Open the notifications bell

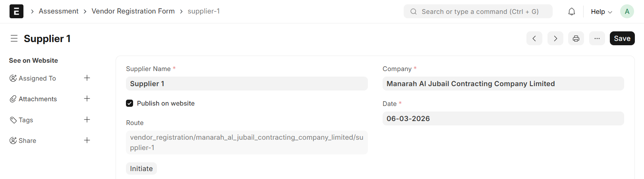(571, 12)
